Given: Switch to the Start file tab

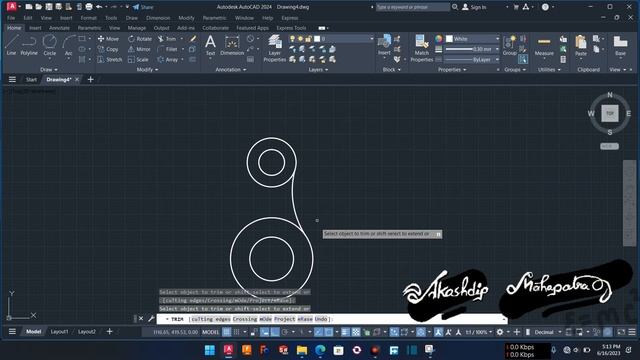Looking at the screenshot, I should click(31, 80).
